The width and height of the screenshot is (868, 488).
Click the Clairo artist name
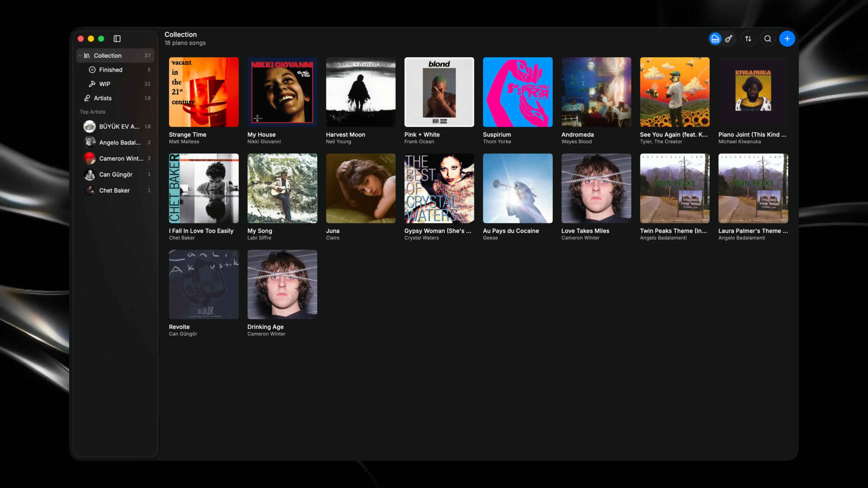(x=333, y=238)
